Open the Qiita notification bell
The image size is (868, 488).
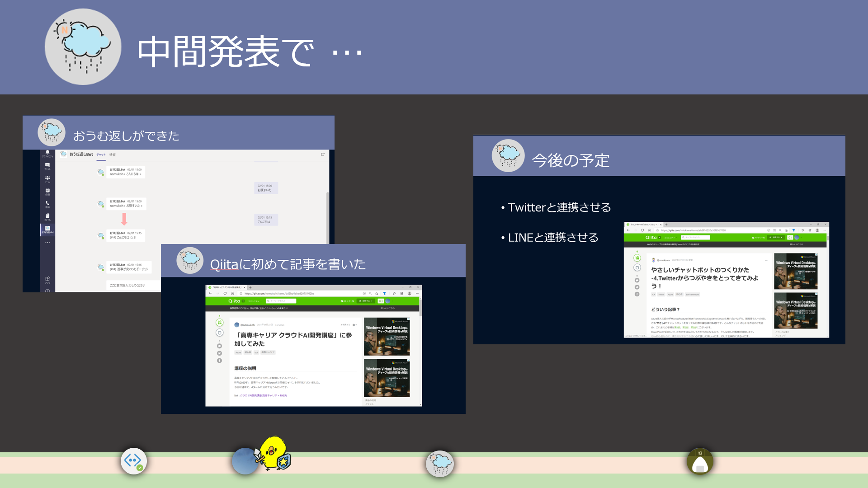pyautogui.click(x=381, y=301)
